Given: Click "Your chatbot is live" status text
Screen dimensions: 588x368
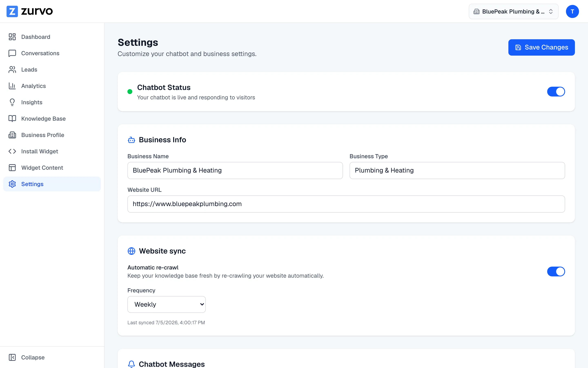Looking at the screenshot, I should [x=196, y=97].
